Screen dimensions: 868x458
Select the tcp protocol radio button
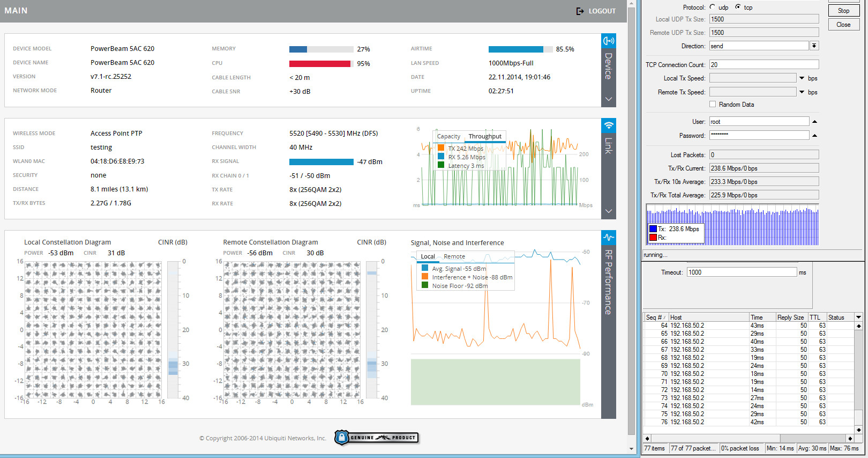[738, 7]
